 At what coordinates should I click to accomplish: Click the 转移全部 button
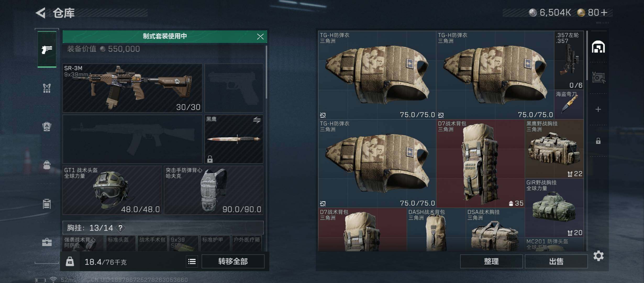coord(233,261)
